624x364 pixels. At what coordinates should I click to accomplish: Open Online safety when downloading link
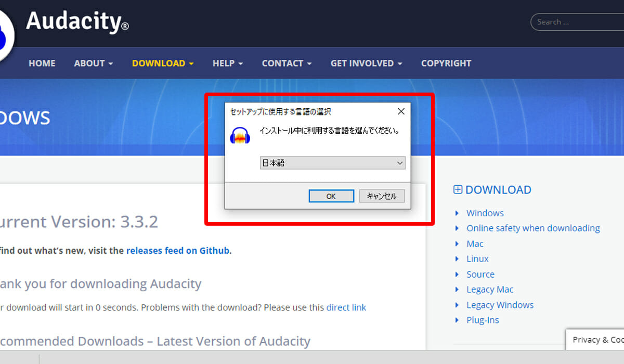pos(533,228)
